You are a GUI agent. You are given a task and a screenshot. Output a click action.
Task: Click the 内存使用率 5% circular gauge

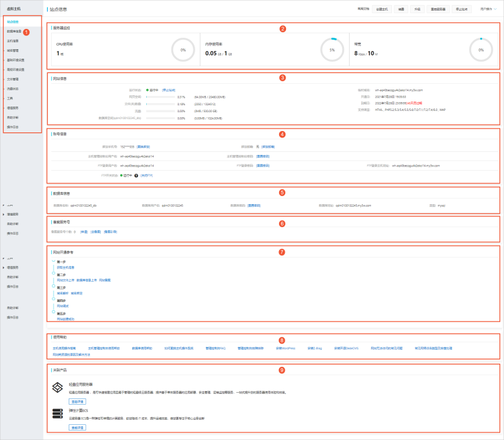pos(332,50)
